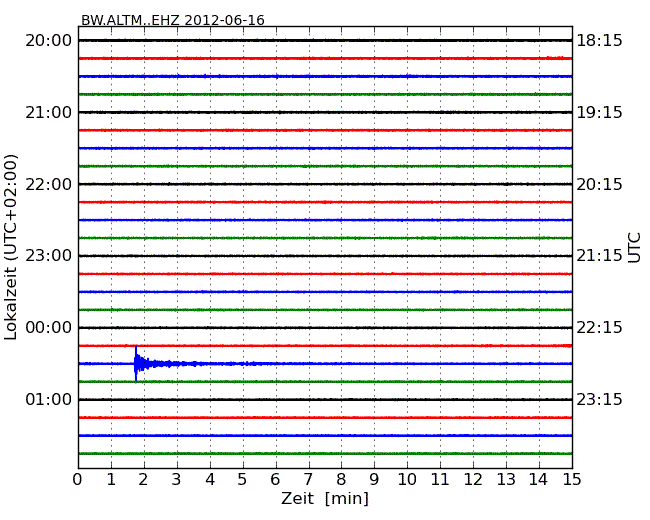The height and width of the screenshot is (520, 650).
Task: Click the UTC axis label on right
Action: (x=634, y=248)
